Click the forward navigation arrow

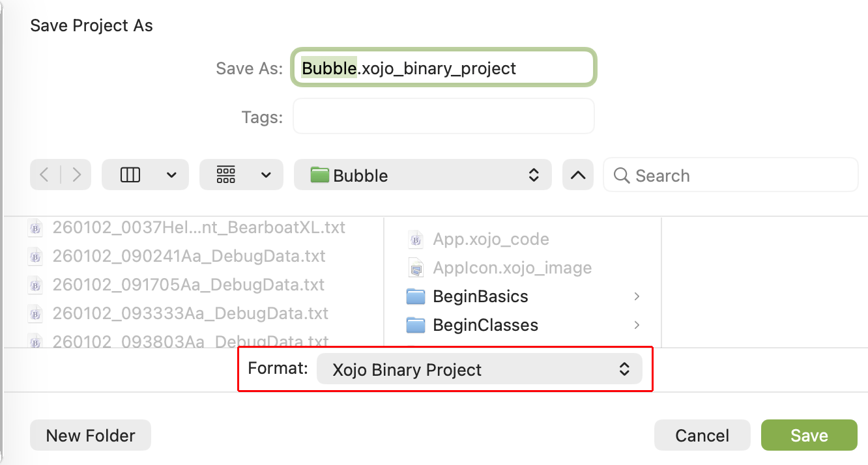tap(77, 175)
